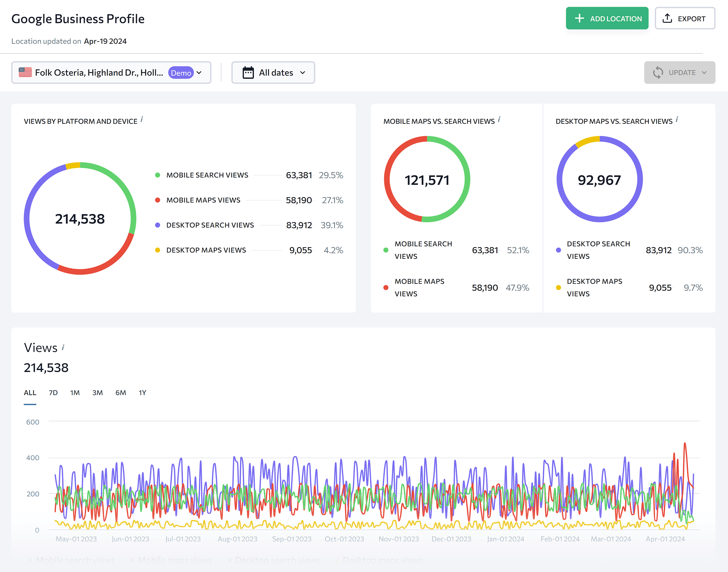728x572 pixels.
Task: Click yellow Desktop Maps Views legend dot
Action: click(158, 250)
